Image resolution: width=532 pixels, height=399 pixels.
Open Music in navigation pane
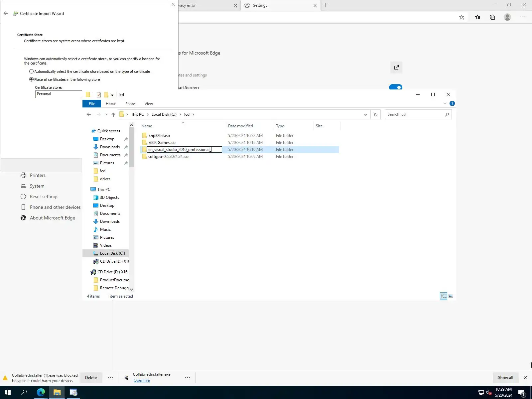[x=105, y=229]
